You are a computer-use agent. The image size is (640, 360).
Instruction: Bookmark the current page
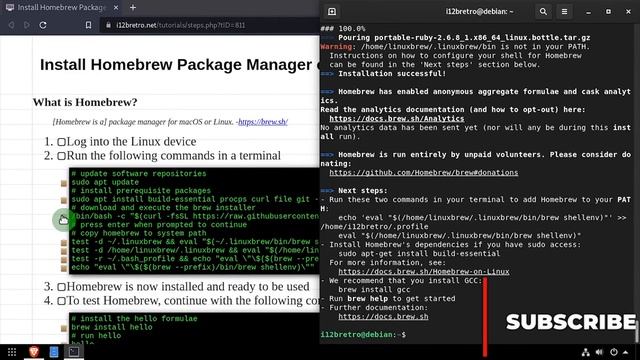pyautogui.click(x=88, y=25)
